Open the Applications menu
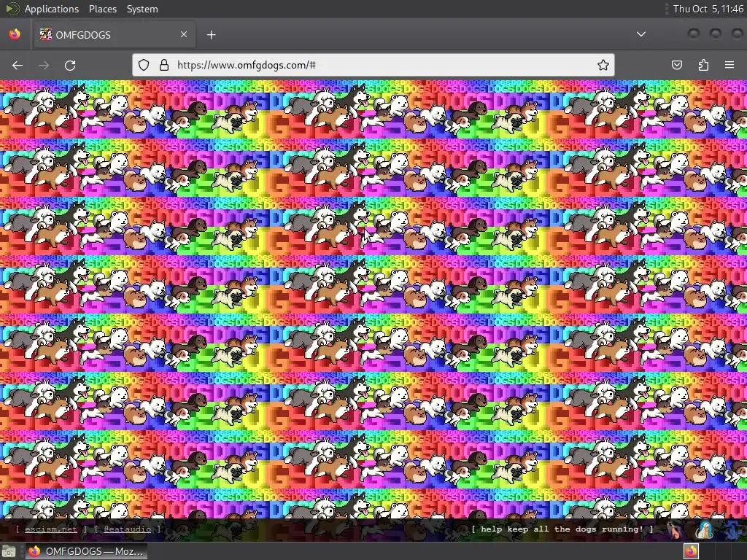Image resolution: width=747 pixels, height=560 pixels. click(x=52, y=9)
